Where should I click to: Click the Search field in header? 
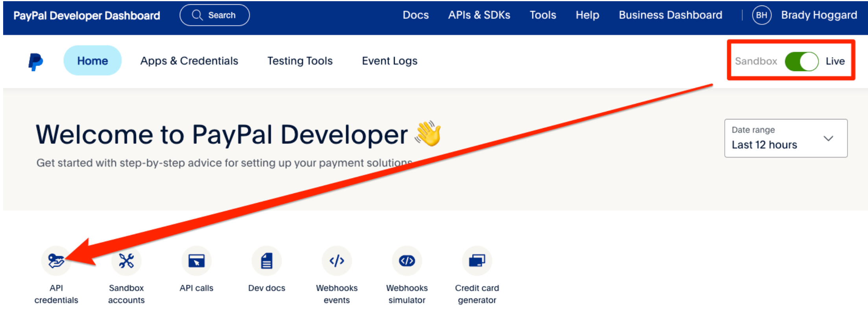pyautogui.click(x=214, y=15)
